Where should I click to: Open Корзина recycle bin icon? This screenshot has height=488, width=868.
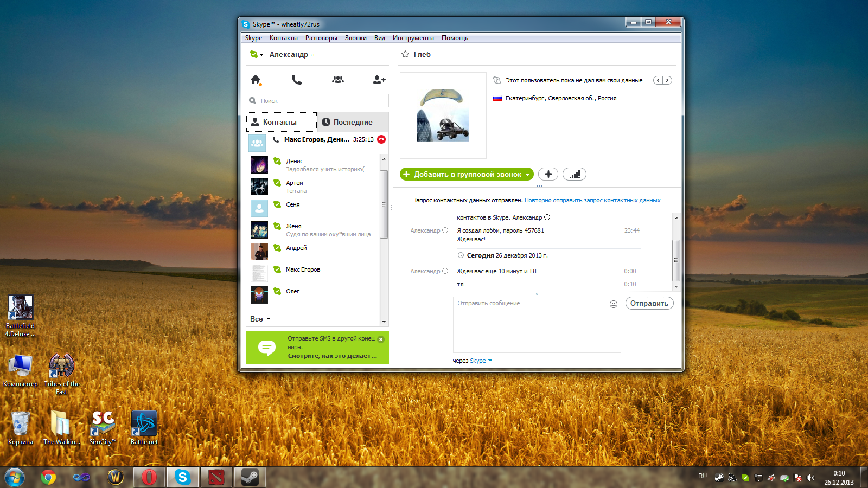pos(21,428)
